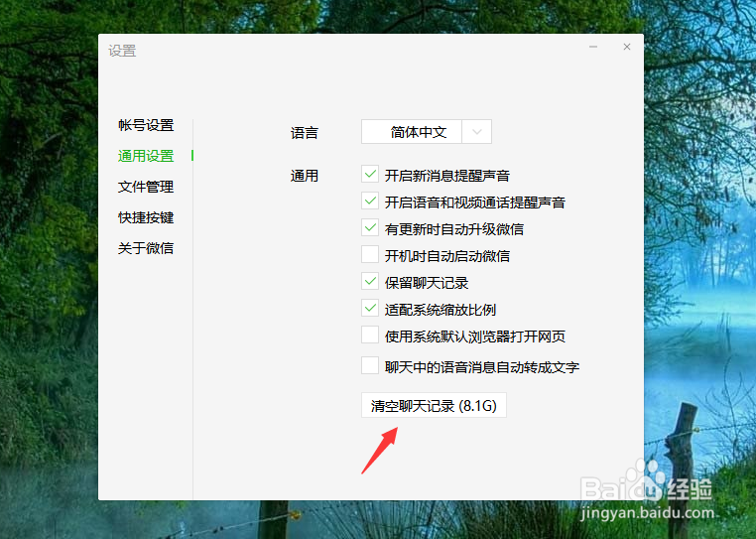Open the 简体中文 language dropdown
Screen dimensions: 756x539
click(427, 132)
